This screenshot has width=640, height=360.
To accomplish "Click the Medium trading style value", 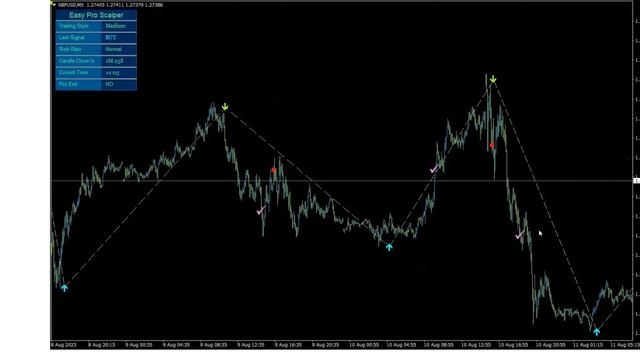I will click(116, 26).
